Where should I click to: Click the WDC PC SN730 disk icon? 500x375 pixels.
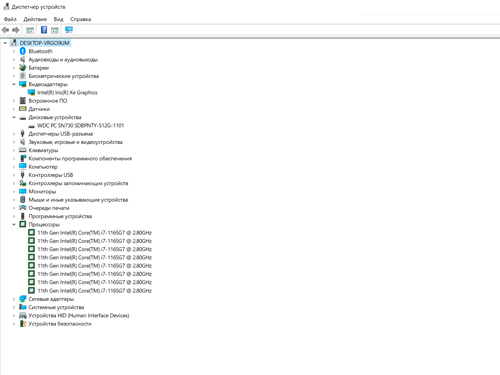click(x=31, y=126)
